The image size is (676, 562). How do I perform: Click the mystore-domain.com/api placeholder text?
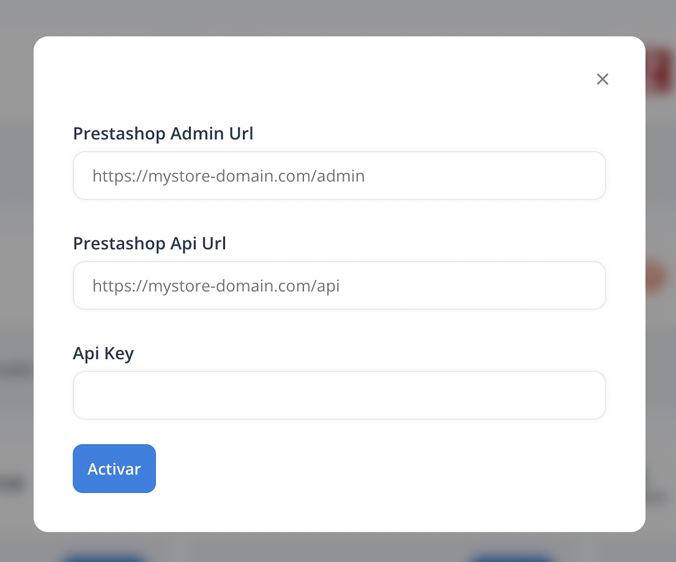click(216, 286)
